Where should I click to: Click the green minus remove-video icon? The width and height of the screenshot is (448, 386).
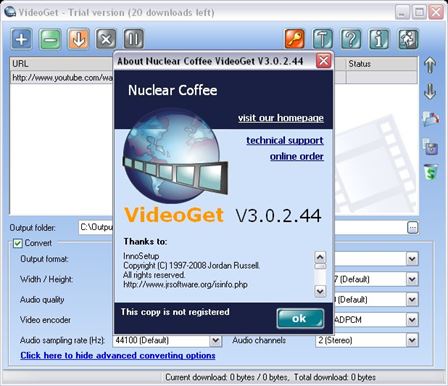[x=50, y=39]
